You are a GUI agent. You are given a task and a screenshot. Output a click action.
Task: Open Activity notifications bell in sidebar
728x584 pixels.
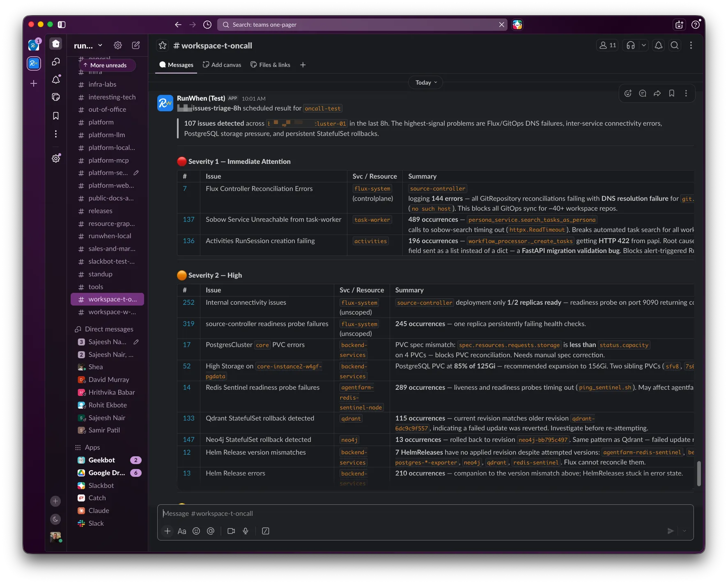pos(56,79)
